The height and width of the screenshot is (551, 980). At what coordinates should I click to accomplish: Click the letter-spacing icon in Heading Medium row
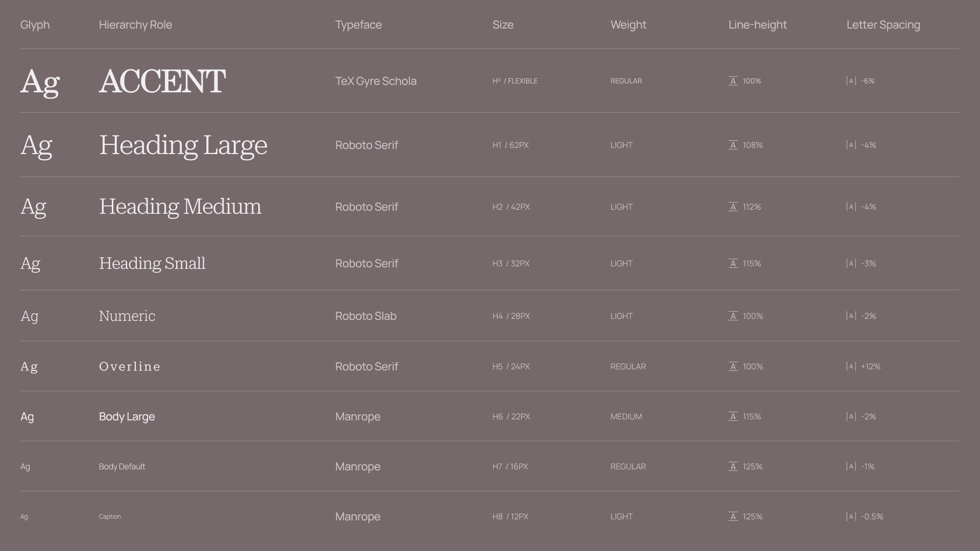click(x=851, y=207)
